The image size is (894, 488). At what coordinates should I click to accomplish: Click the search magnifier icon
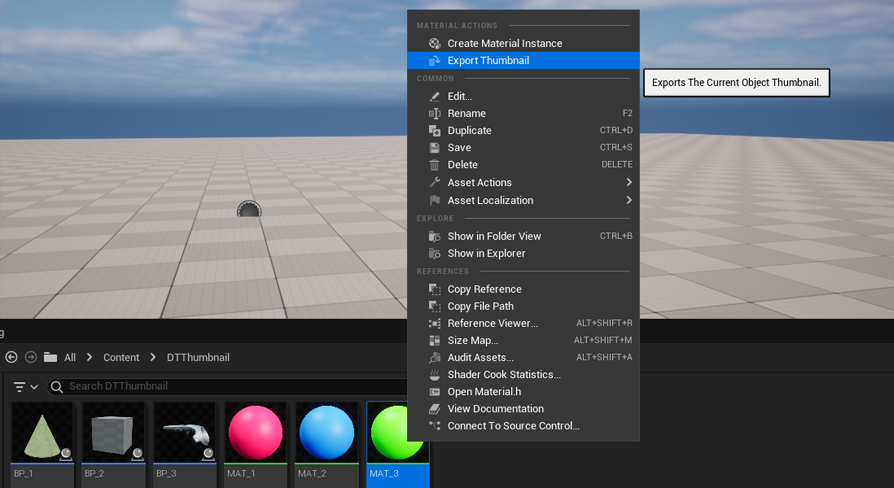pos(56,387)
